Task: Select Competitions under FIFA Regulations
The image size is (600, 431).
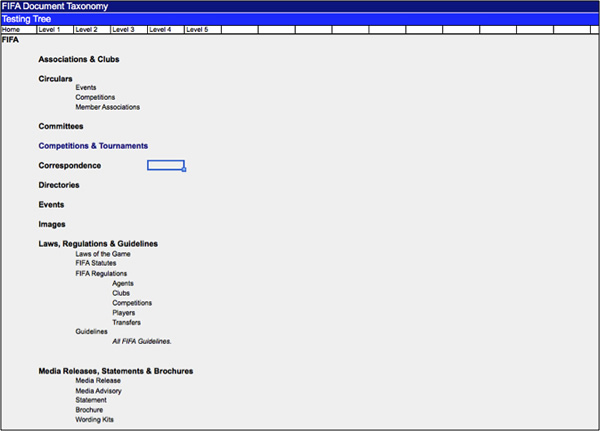Action: 132,303
